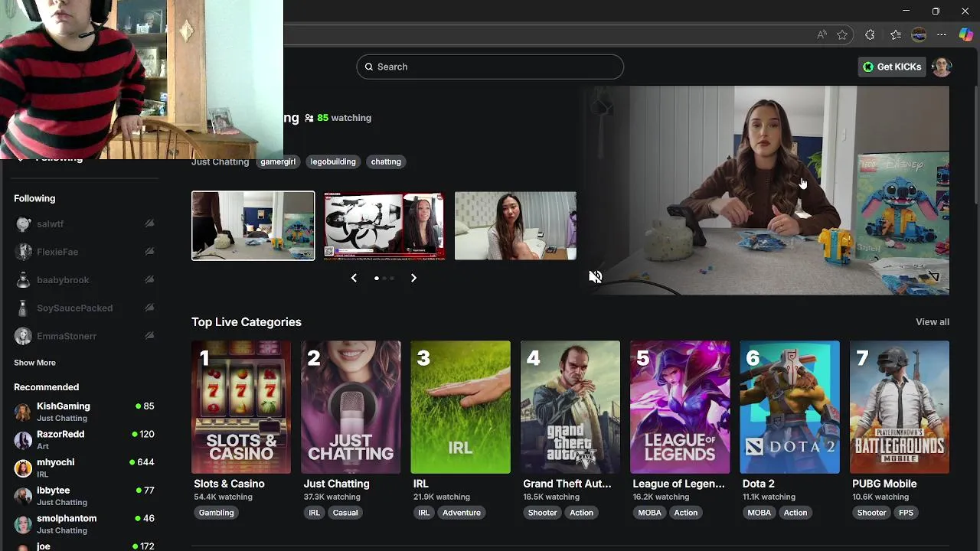Image resolution: width=980 pixels, height=551 pixels.
Task: Open FlexieFae in Following list
Action: tap(84, 252)
